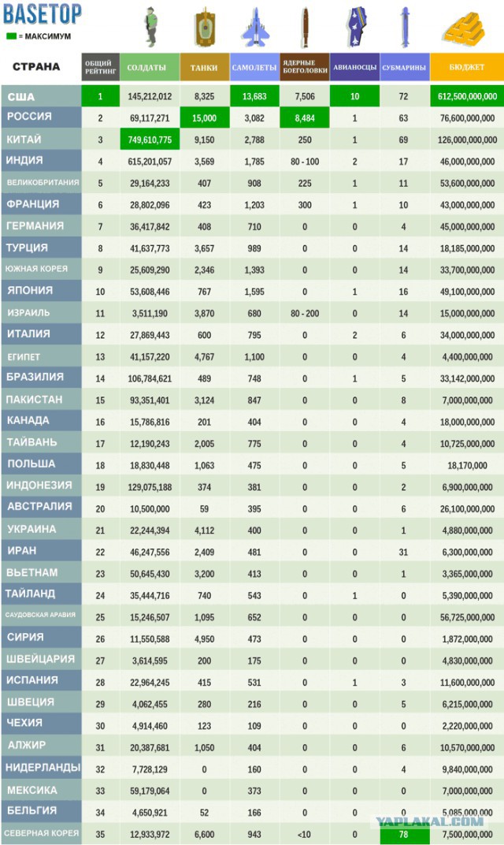The image size is (504, 845).
Task: Click the jet fighter icon above Самолеты
Action: click(255, 27)
